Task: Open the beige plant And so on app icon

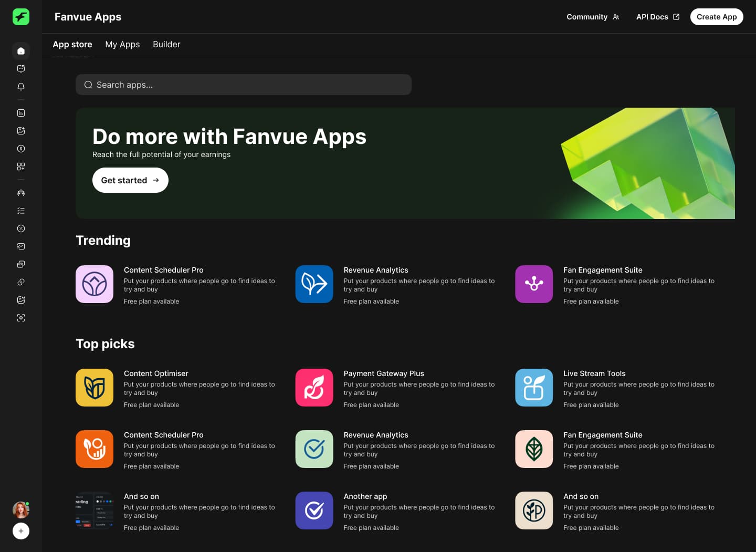Action: 534,511
